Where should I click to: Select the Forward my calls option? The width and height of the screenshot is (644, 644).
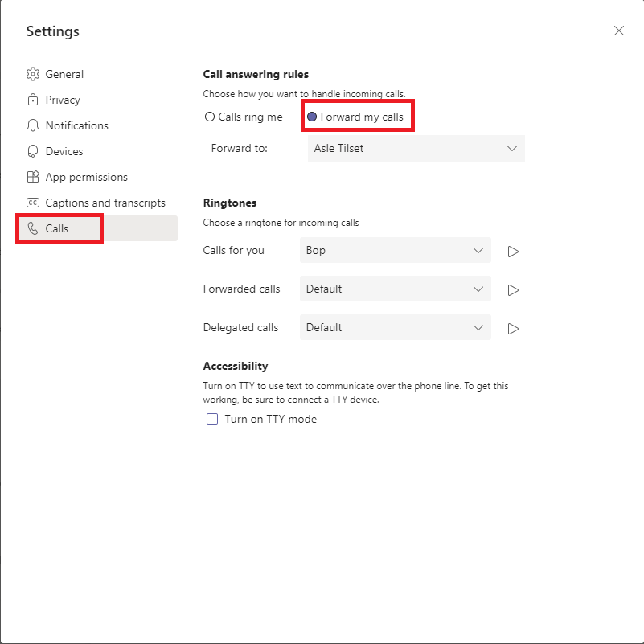312,117
